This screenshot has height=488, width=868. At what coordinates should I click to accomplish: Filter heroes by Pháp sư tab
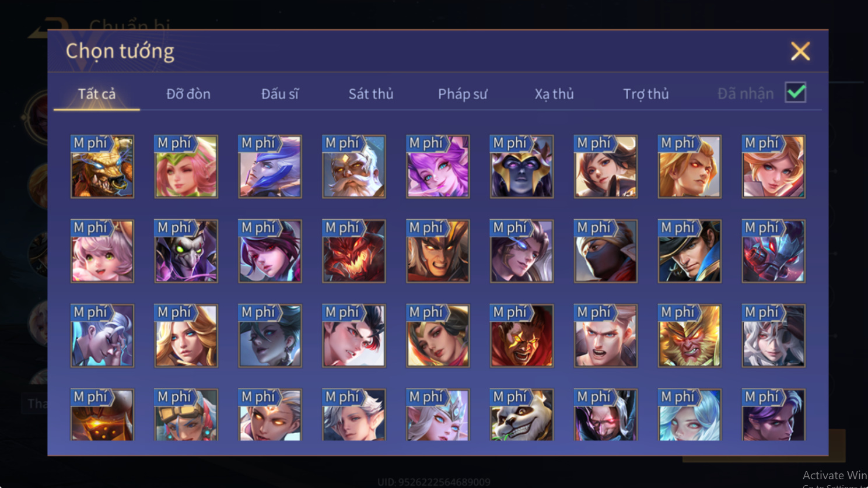point(463,94)
